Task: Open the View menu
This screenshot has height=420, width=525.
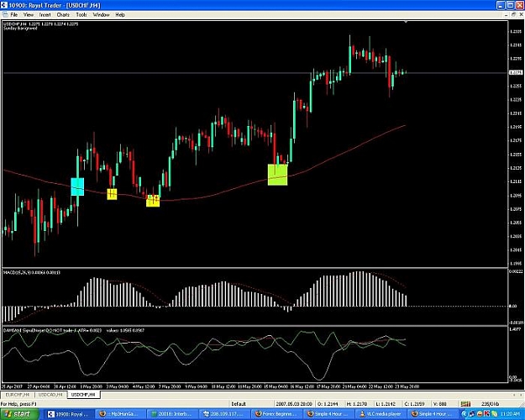Action: 29,15
